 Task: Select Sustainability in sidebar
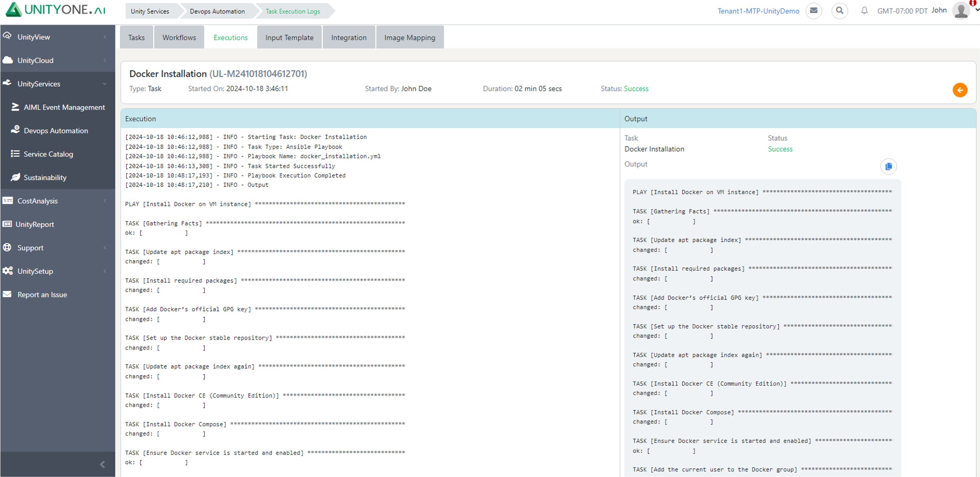[45, 177]
